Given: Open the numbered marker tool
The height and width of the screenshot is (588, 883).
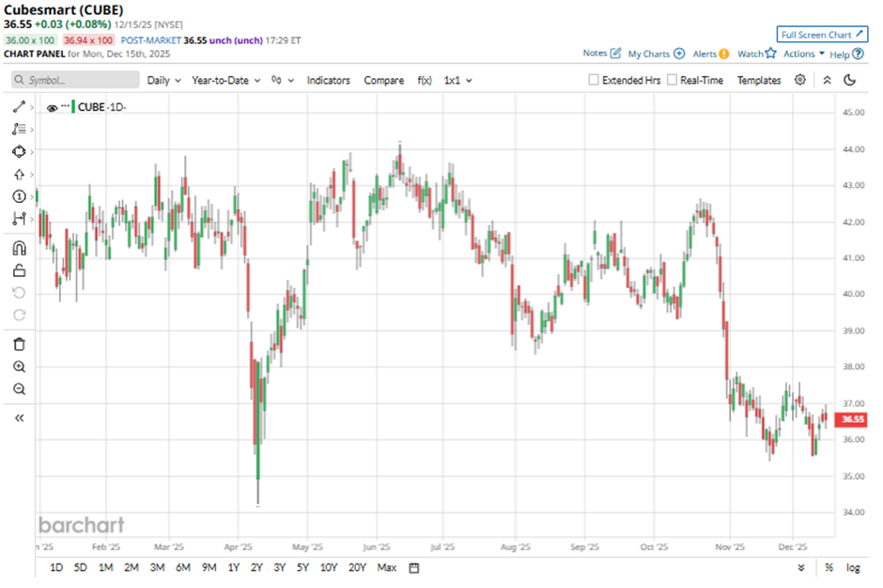Looking at the screenshot, I should point(19,196).
